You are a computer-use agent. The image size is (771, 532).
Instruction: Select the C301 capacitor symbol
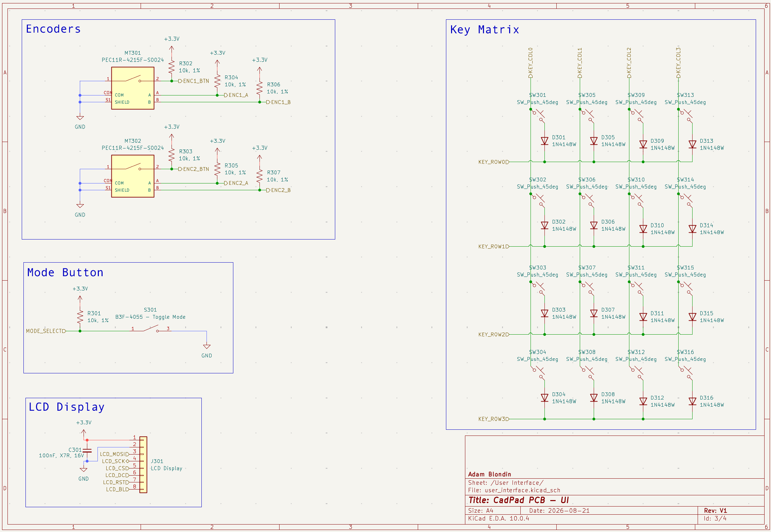[87, 450]
